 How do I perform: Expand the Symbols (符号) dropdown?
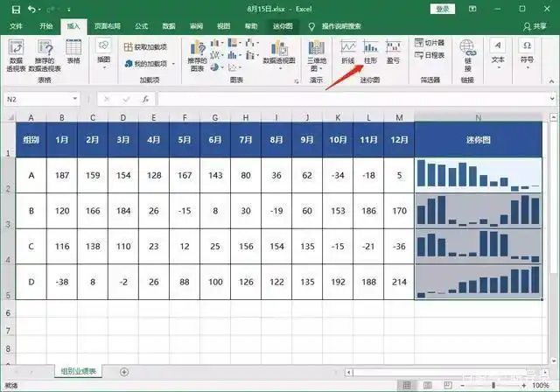527,68
